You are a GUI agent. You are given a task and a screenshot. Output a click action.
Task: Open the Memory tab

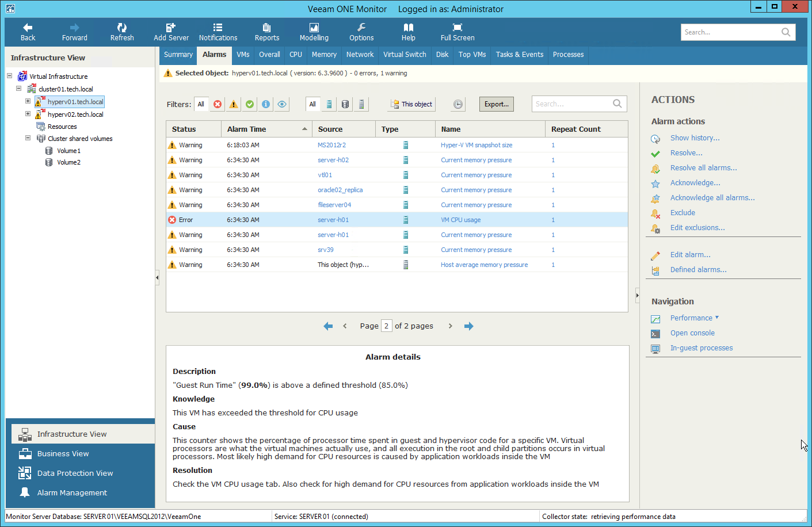(324, 55)
